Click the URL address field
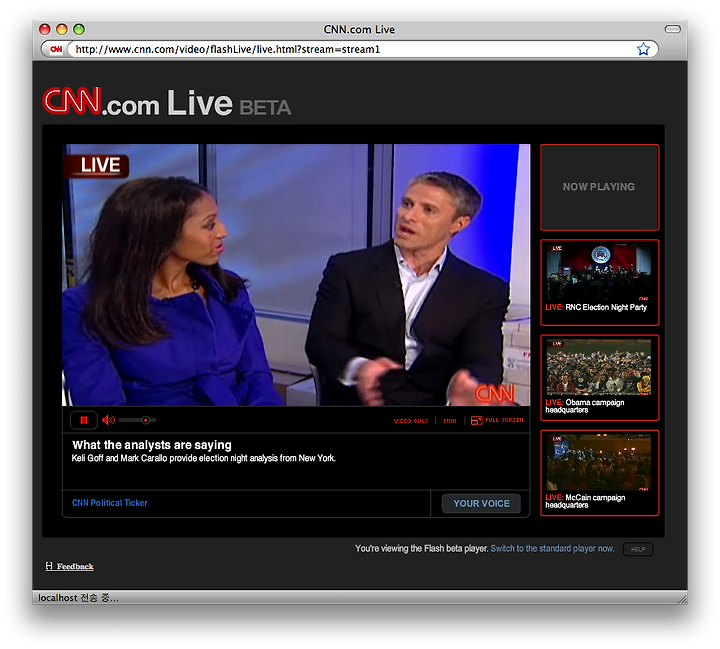The image size is (720, 649). tap(354, 49)
